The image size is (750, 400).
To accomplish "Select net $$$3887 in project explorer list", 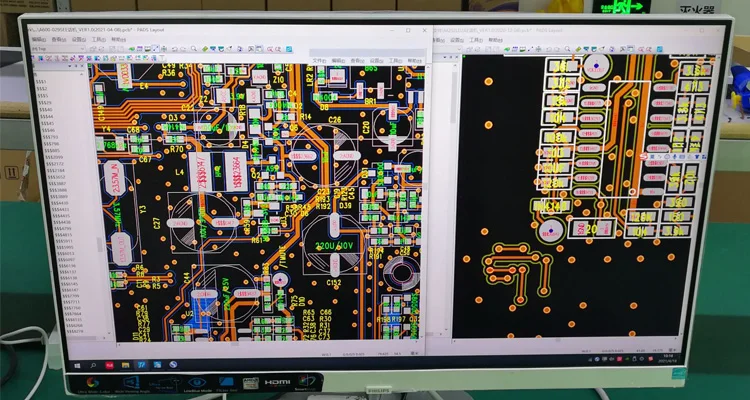I will [57, 183].
